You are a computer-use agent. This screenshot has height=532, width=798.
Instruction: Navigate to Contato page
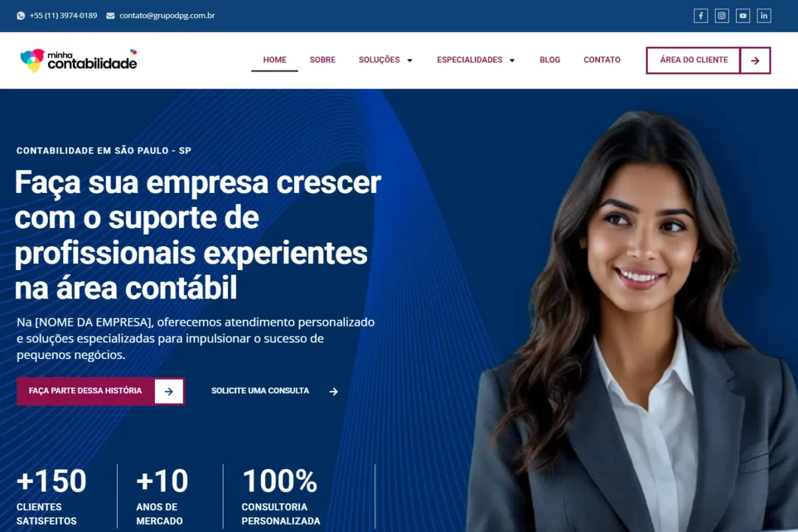point(602,60)
